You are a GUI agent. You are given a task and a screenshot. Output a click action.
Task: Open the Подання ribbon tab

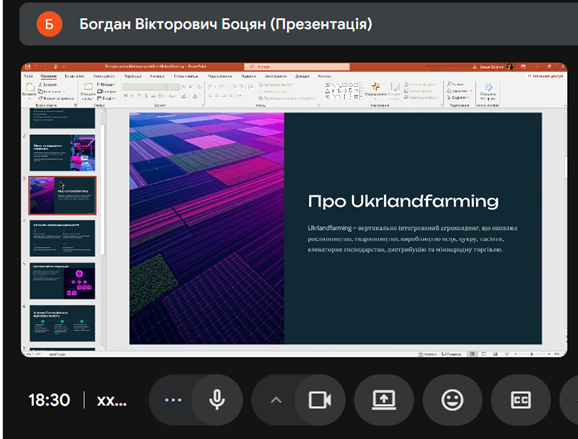248,76
